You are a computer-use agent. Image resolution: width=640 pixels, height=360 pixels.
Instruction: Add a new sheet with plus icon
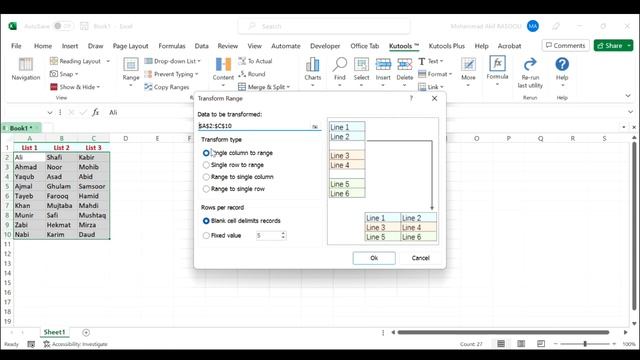pos(86,333)
